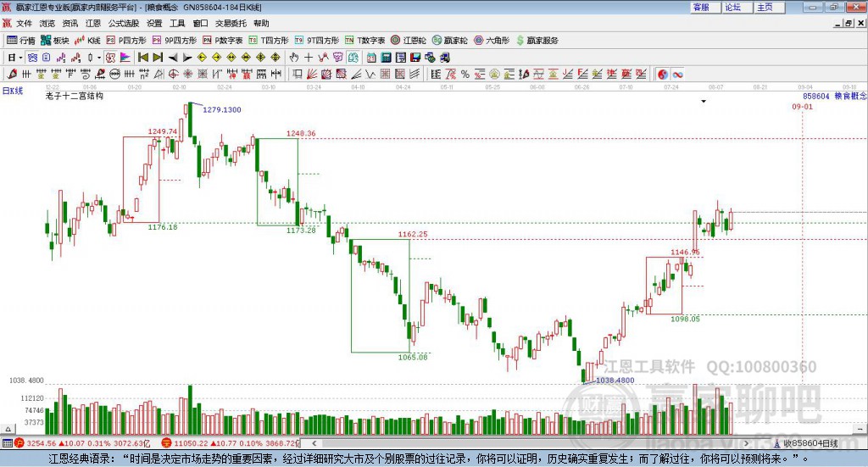This screenshot has width=868, height=467.
Task: Open the 江恩 menu
Action: coord(93,23)
